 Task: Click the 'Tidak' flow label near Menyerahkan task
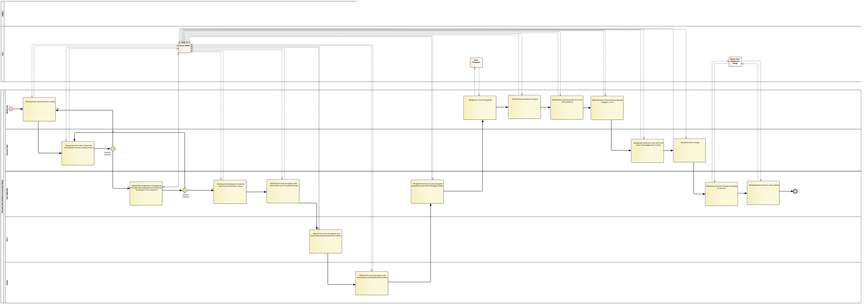pyautogui.click(x=58, y=109)
